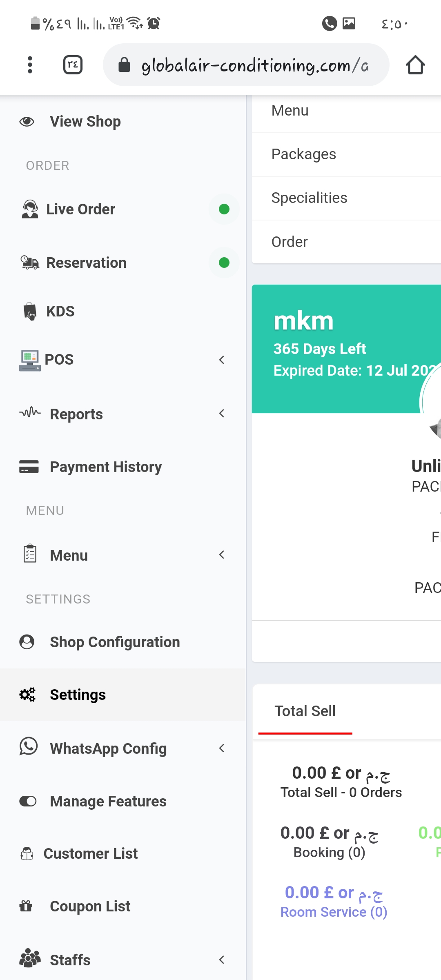Click the View Shop eye icon
The height and width of the screenshot is (980, 441).
pos(27,122)
